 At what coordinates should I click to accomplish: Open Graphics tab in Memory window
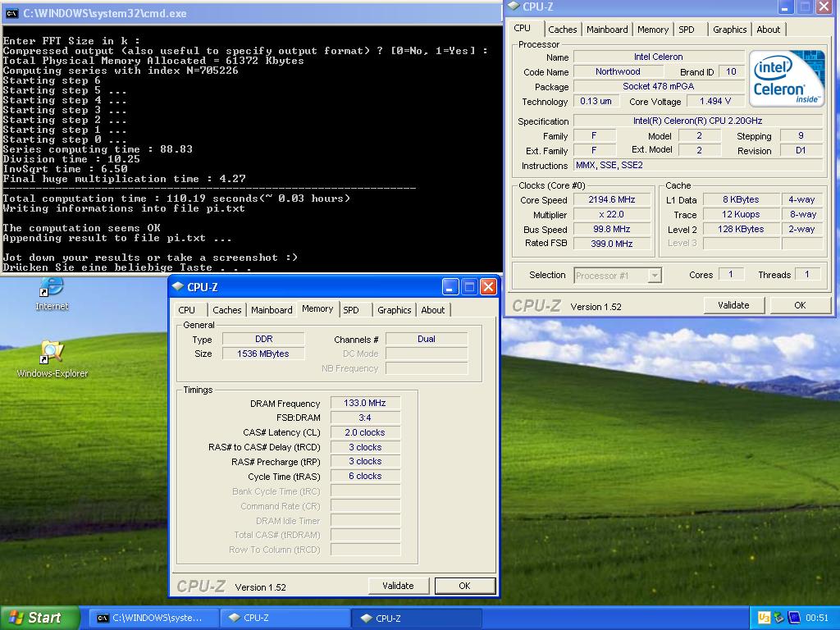point(395,309)
